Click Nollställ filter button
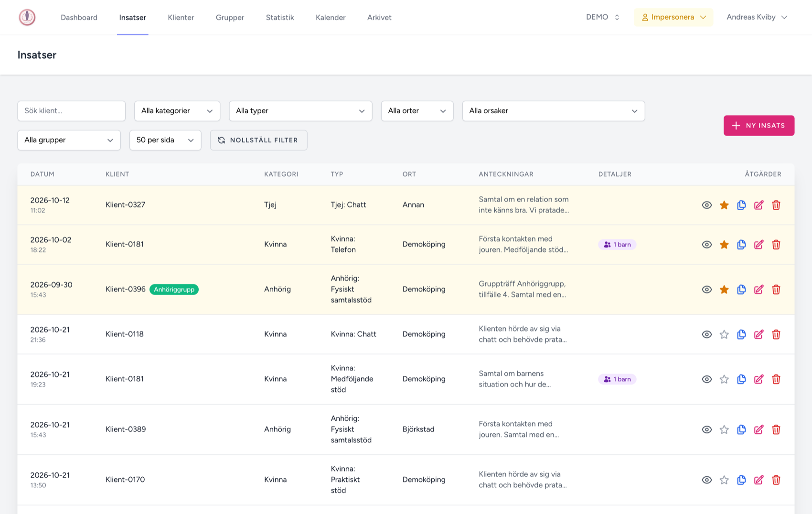Image resolution: width=812 pixels, height=514 pixels. (258, 140)
